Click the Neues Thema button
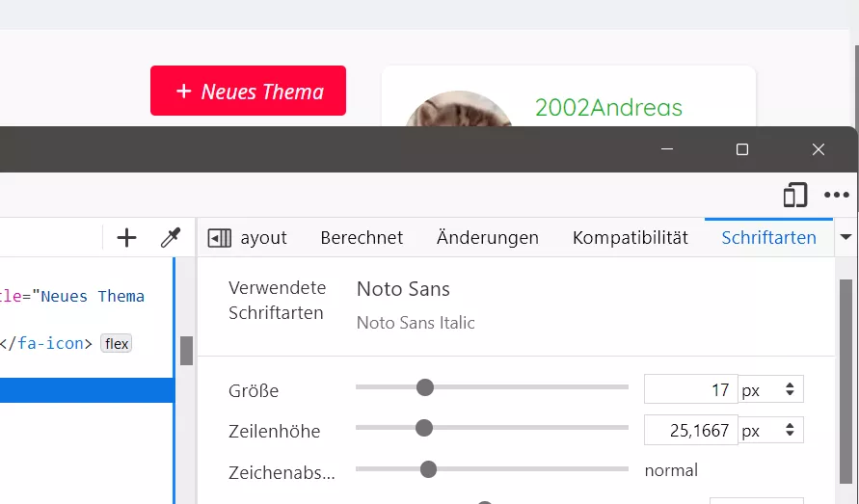 pyautogui.click(x=248, y=91)
